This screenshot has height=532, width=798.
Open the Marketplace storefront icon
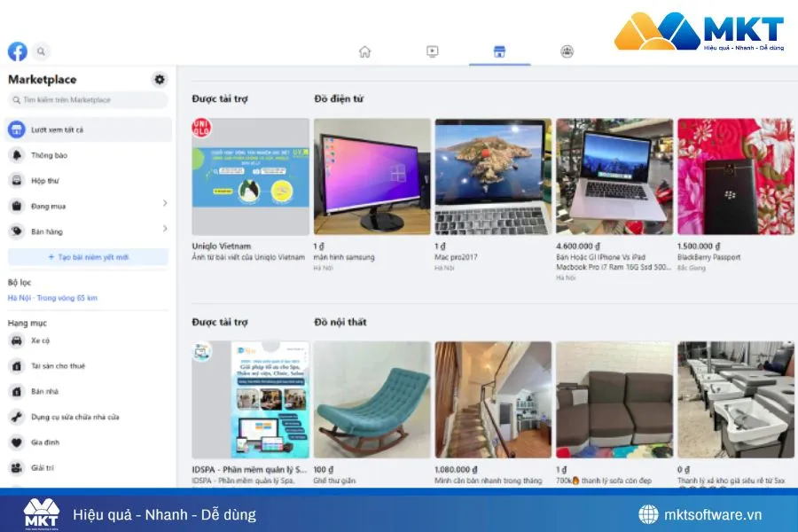click(500, 51)
